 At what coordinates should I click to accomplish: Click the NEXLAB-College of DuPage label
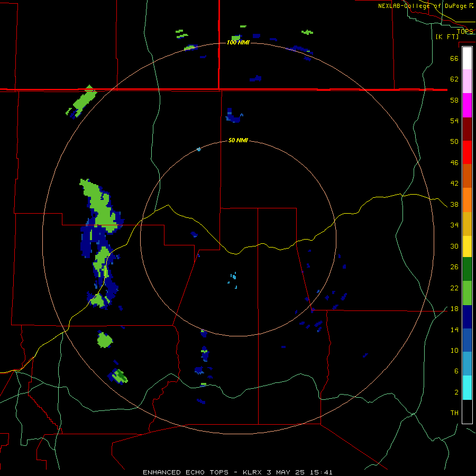(425, 6)
